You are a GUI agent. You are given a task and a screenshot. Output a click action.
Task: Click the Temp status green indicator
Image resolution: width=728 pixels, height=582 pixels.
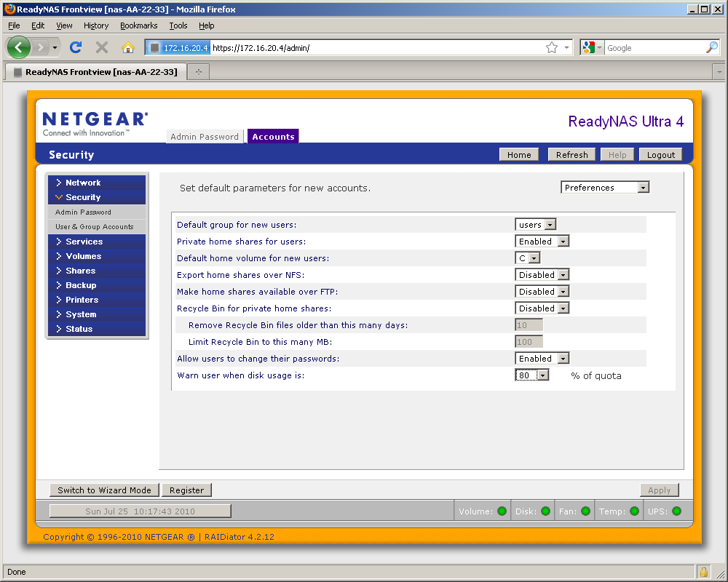pyautogui.click(x=634, y=511)
